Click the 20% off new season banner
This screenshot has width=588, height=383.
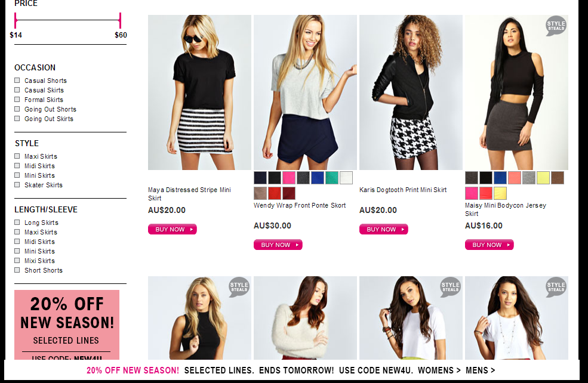pyautogui.click(x=67, y=325)
